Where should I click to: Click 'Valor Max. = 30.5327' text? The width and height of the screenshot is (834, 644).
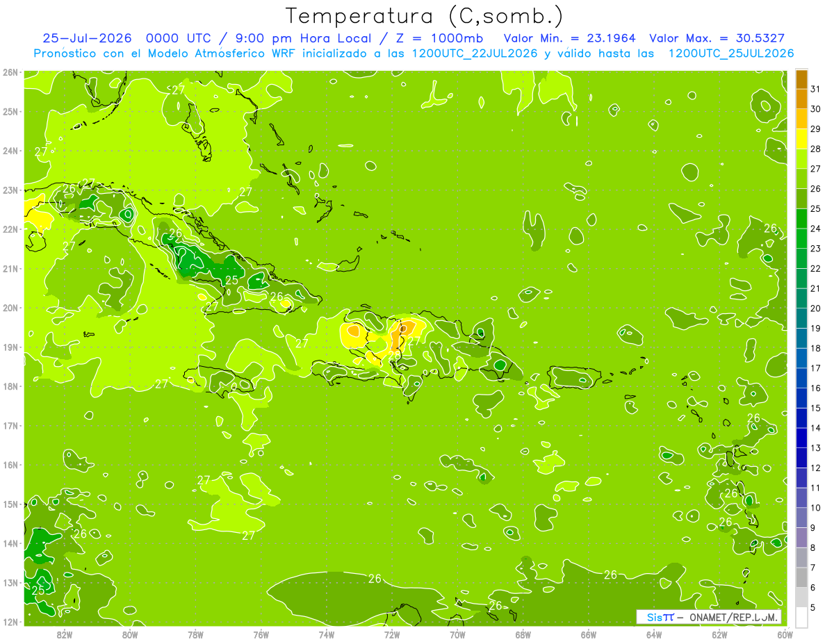pos(717,38)
